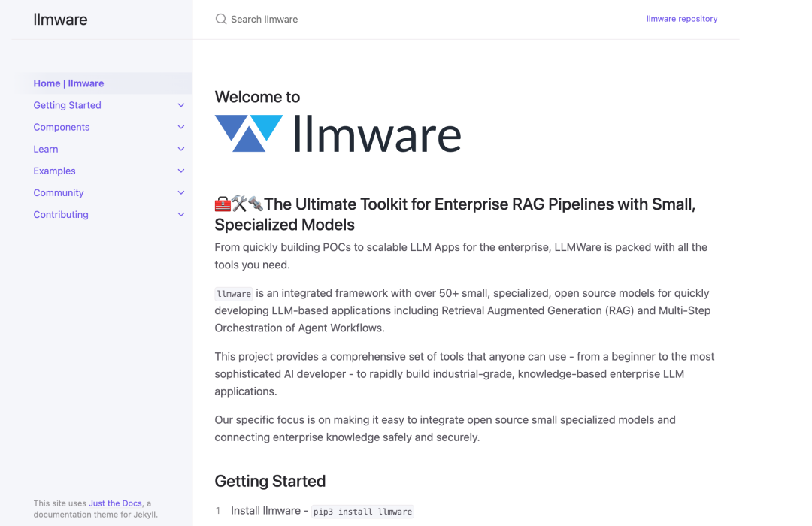The width and height of the screenshot is (812, 526).
Task: Click the pip3 install llmware code snippet
Action: tap(362, 512)
